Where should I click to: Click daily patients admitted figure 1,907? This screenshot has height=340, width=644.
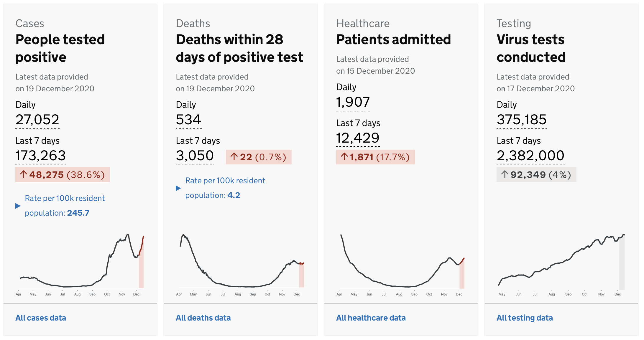click(353, 103)
